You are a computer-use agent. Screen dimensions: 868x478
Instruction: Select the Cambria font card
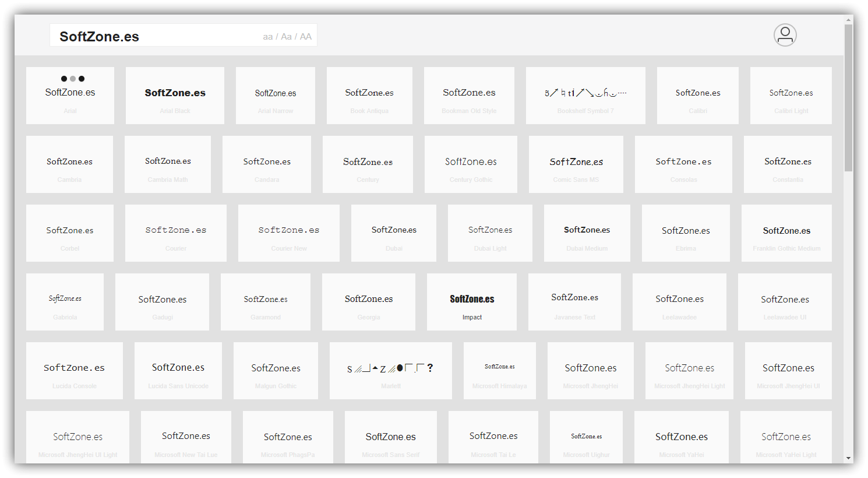69,164
